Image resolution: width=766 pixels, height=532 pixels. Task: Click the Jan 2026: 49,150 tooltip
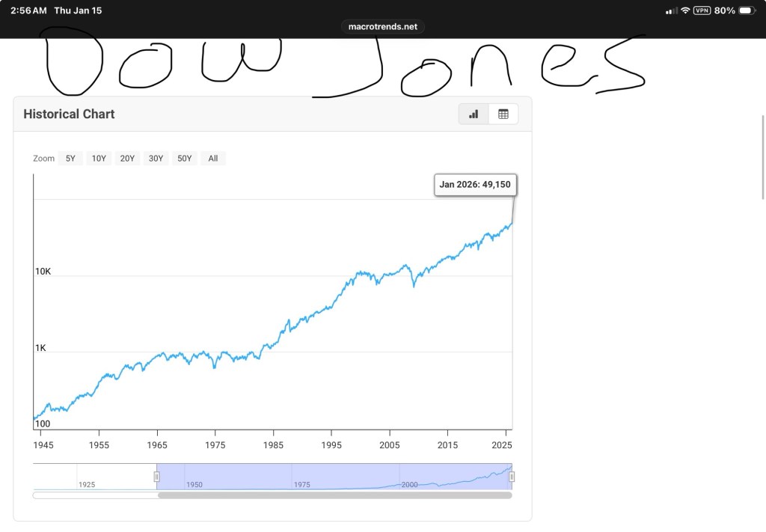pyautogui.click(x=476, y=185)
